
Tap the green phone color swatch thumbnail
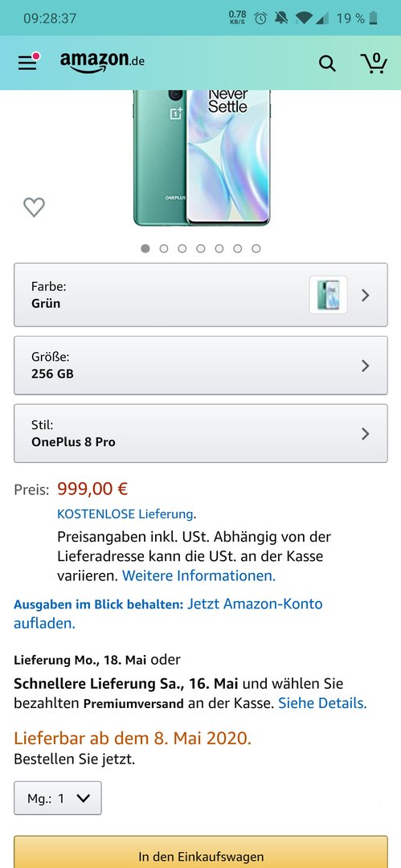pyautogui.click(x=329, y=295)
